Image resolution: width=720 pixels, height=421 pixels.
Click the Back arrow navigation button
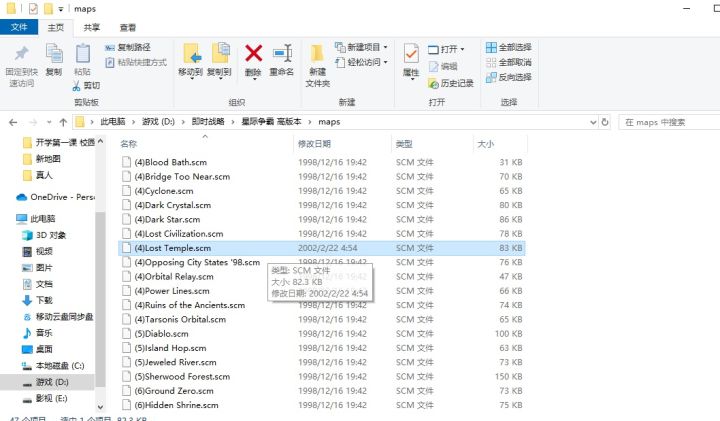[13, 122]
